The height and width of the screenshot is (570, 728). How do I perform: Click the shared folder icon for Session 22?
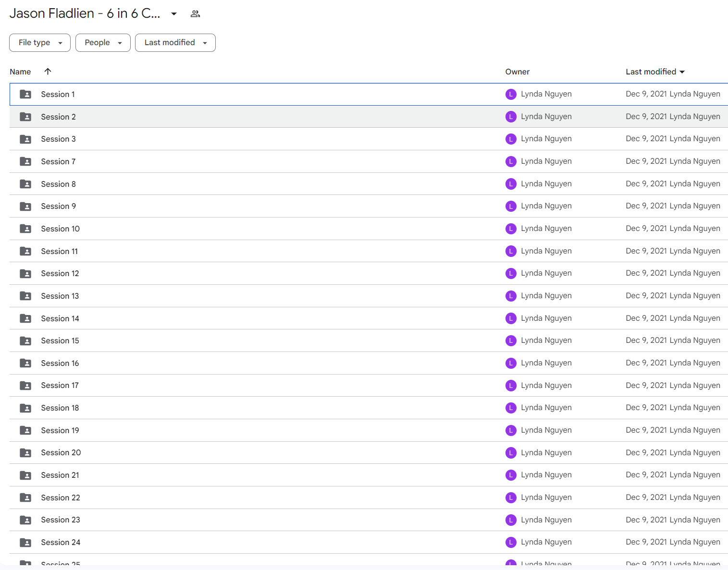[x=25, y=497]
